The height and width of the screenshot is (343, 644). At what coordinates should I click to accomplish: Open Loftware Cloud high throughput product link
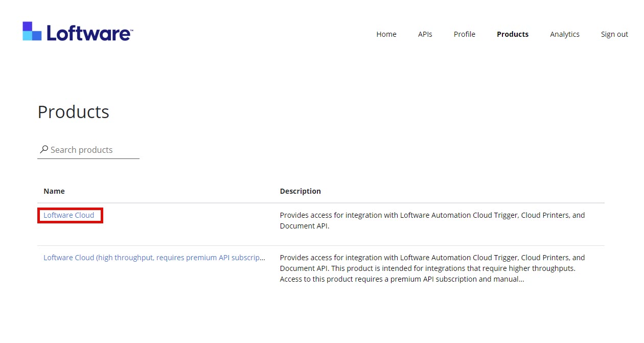pyautogui.click(x=154, y=258)
